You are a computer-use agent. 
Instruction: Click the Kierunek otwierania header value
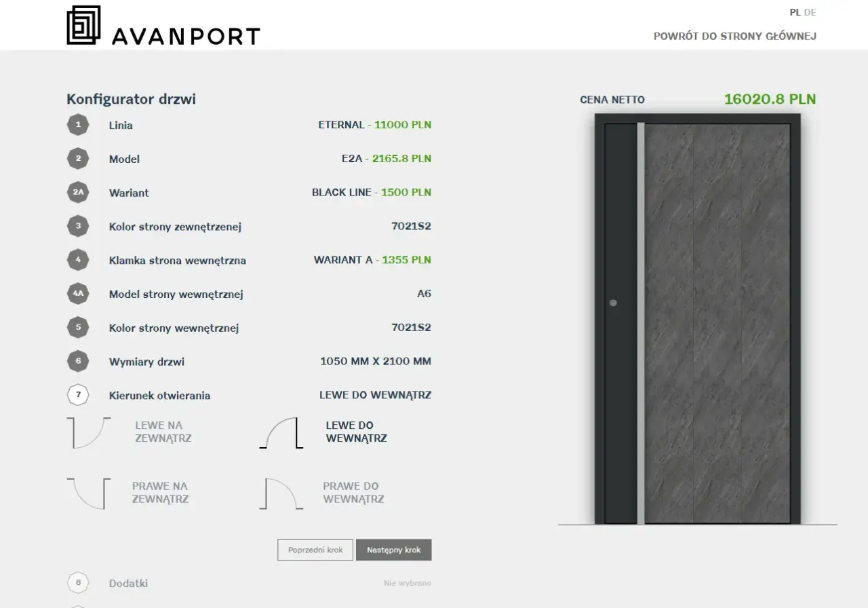[376, 395]
